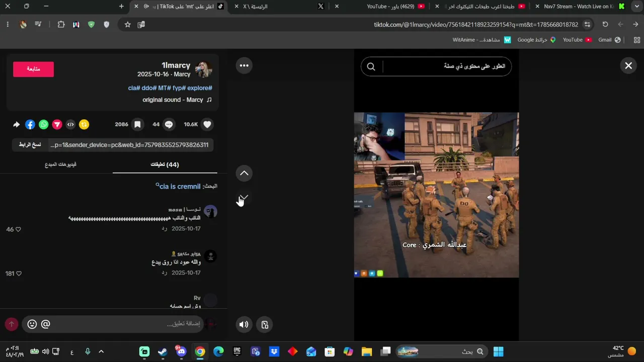Follow the 1lmarcy account
This screenshot has height=362, width=644.
pos(33,69)
